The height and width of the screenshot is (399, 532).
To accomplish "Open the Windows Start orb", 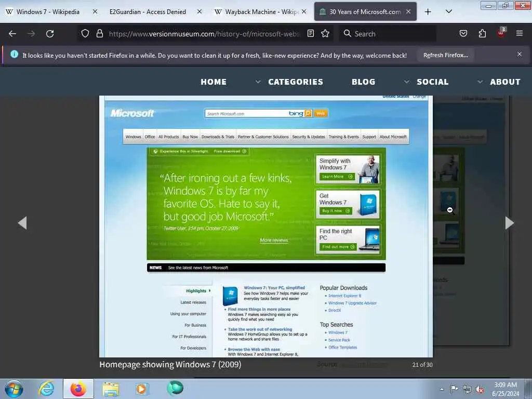I will 14,389.
